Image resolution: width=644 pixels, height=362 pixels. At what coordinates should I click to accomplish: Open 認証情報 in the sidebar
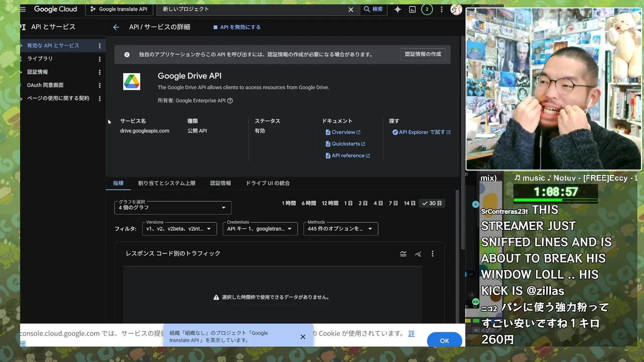pyautogui.click(x=38, y=72)
